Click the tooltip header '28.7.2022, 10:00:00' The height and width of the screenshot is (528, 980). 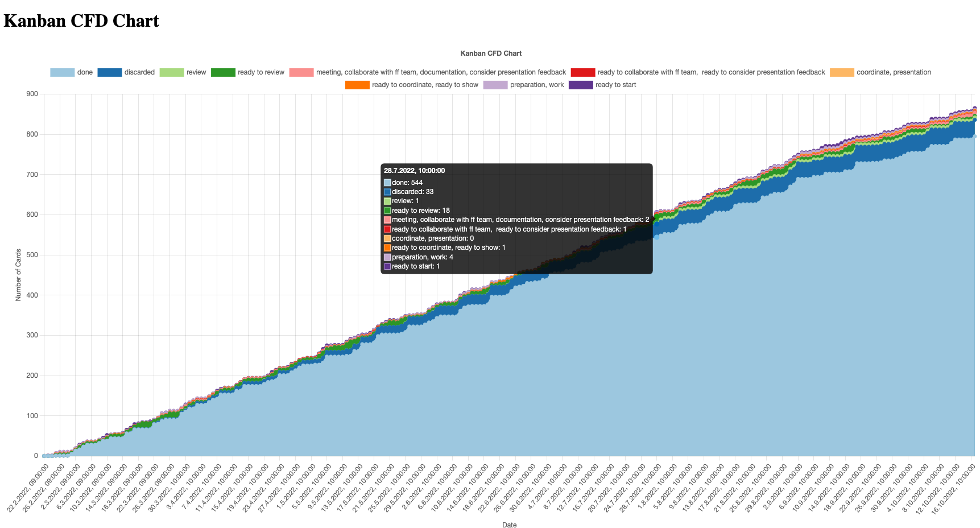(414, 171)
